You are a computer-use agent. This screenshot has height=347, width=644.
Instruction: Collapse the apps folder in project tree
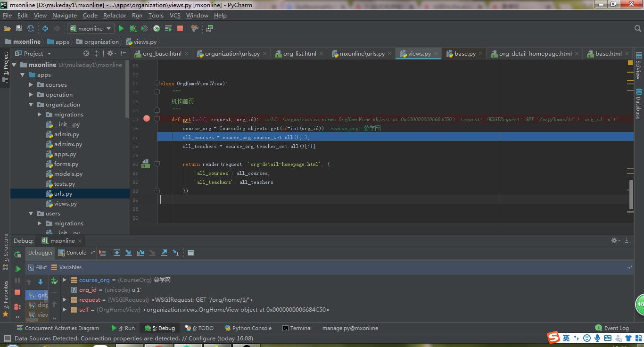click(x=23, y=75)
